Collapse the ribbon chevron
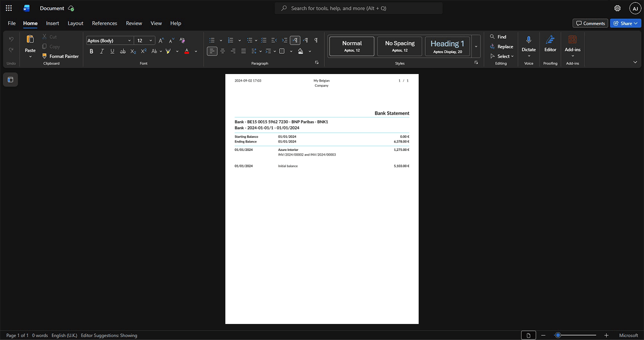 point(635,62)
